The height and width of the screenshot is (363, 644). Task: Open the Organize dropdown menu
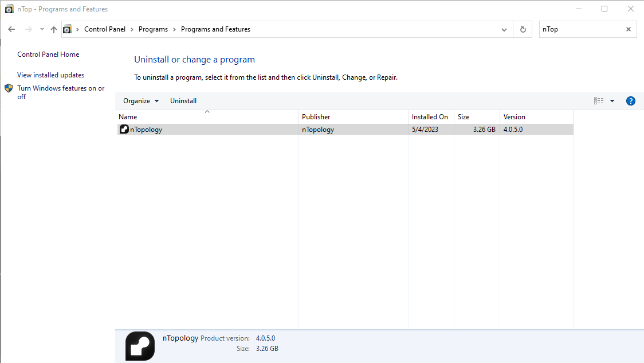click(141, 101)
